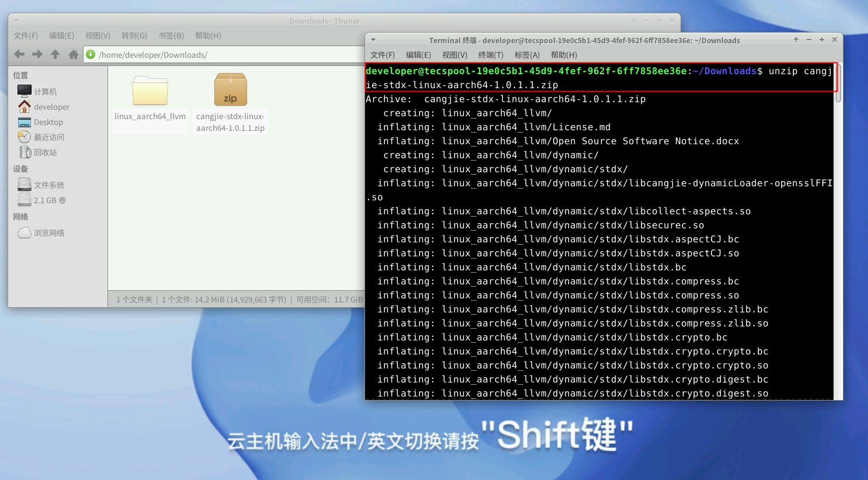Open the 文件(F) menu in Thunar
This screenshot has height=480, width=868.
(x=26, y=36)
